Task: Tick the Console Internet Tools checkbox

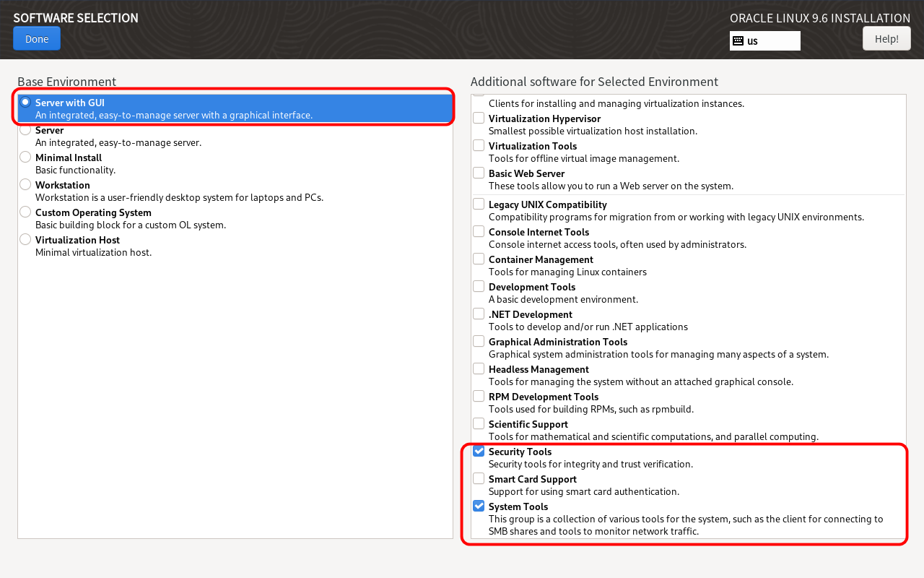Action: tap(479, 231)
